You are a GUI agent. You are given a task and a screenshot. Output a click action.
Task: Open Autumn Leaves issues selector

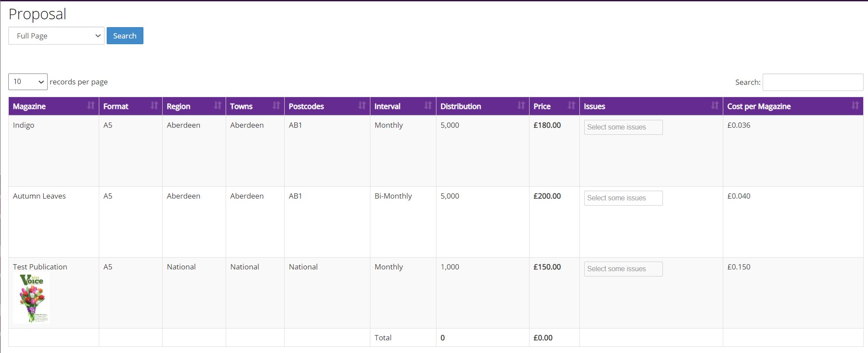coord(623,198)
